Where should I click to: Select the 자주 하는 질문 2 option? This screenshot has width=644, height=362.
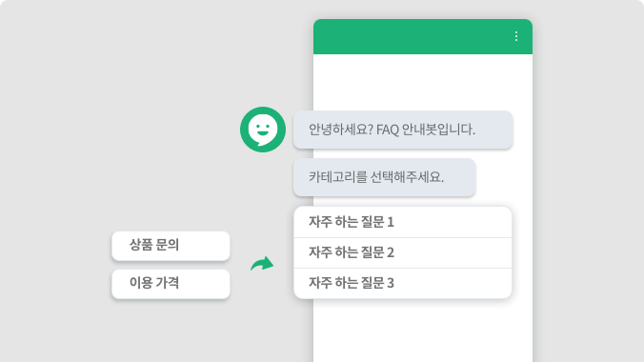(x=402, y=252)
